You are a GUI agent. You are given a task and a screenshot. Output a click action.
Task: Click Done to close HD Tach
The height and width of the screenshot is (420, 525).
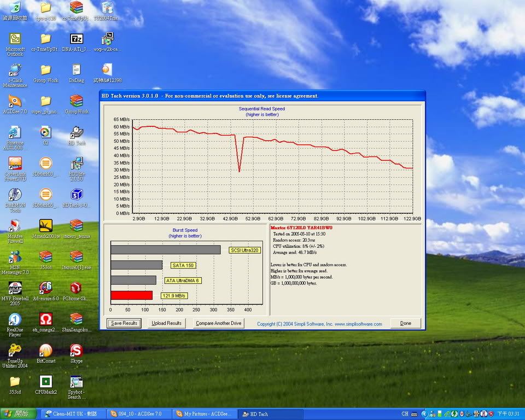[x=405, y=323]
